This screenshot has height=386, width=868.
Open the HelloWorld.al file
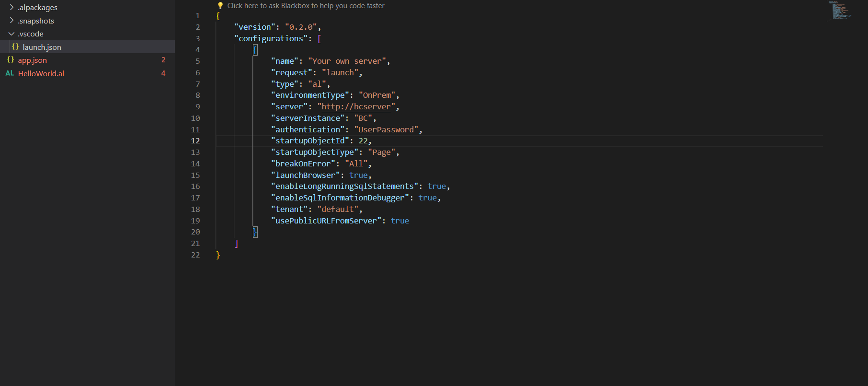click(x=41, y=73)
